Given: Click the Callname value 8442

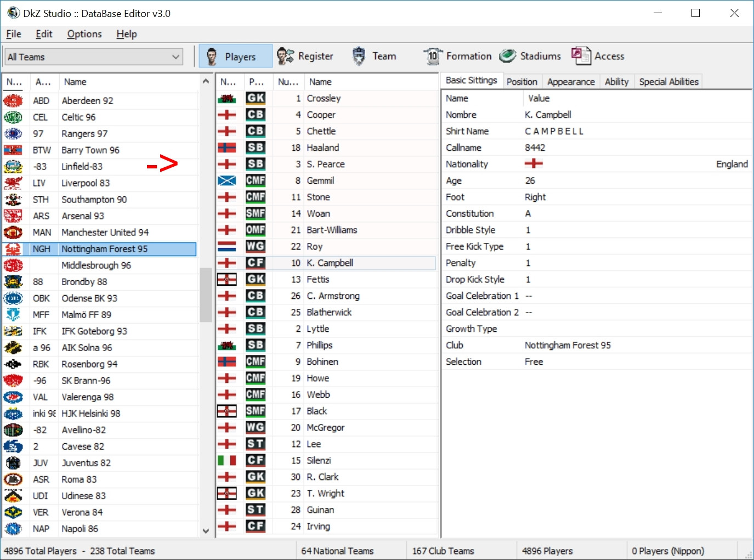Looking at the screenshot, I should pos(535,148).
